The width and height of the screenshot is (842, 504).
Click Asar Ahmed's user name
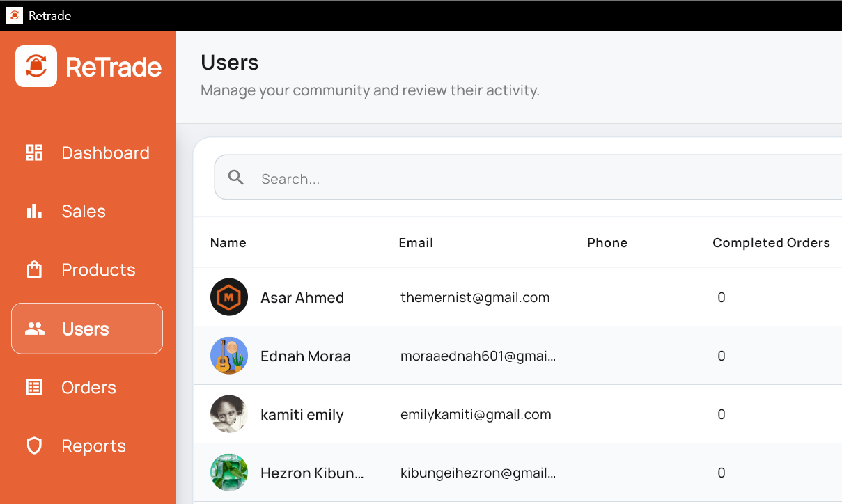click(302, 297)
